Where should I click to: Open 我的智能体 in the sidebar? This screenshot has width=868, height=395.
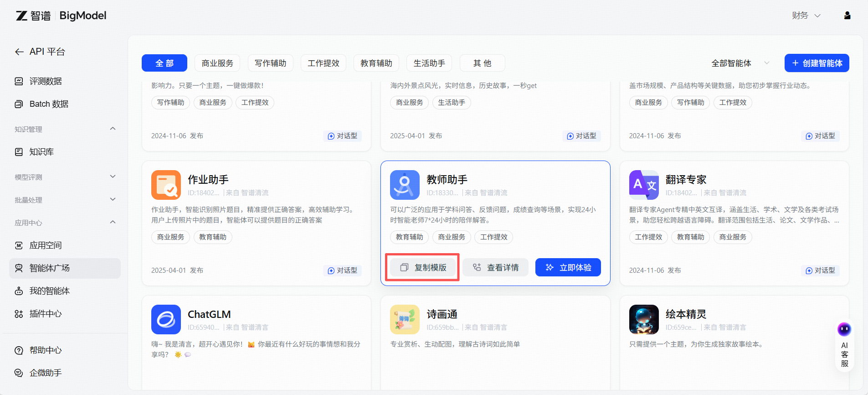(x=49, y=291)
